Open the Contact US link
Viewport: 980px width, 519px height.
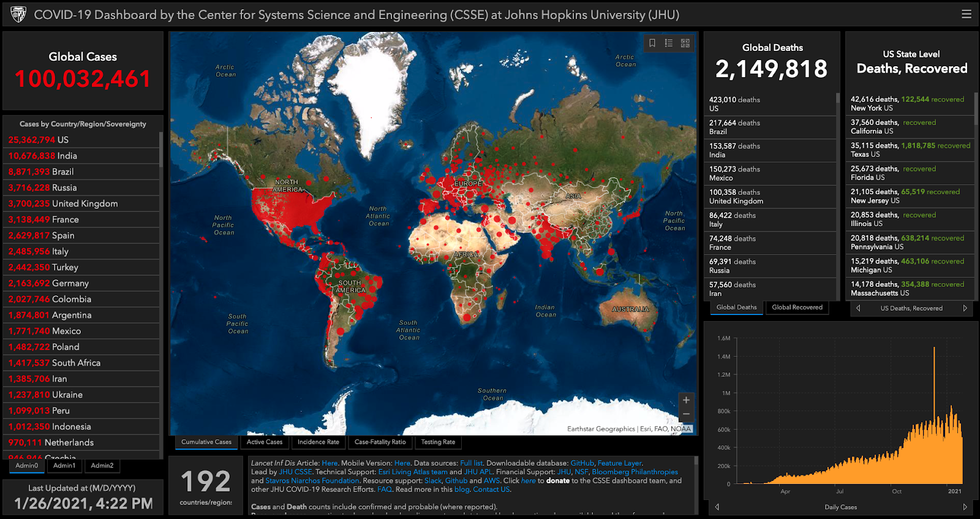click(491, 489)
